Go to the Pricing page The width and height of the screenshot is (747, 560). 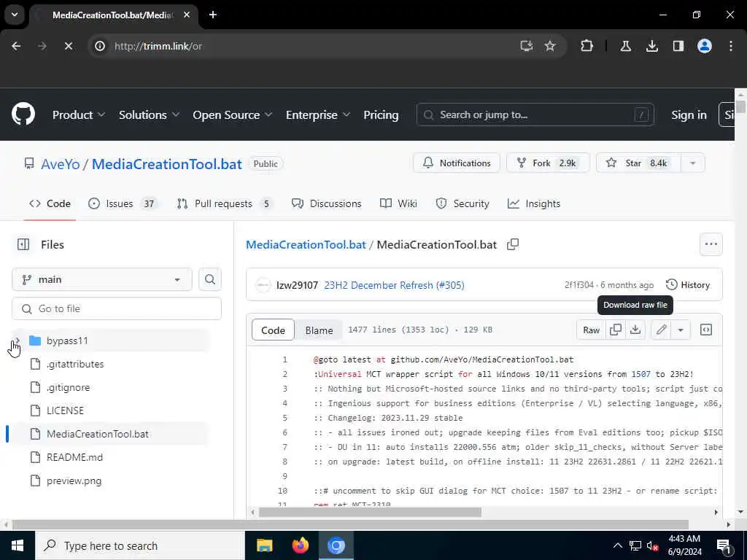[381, 114]
